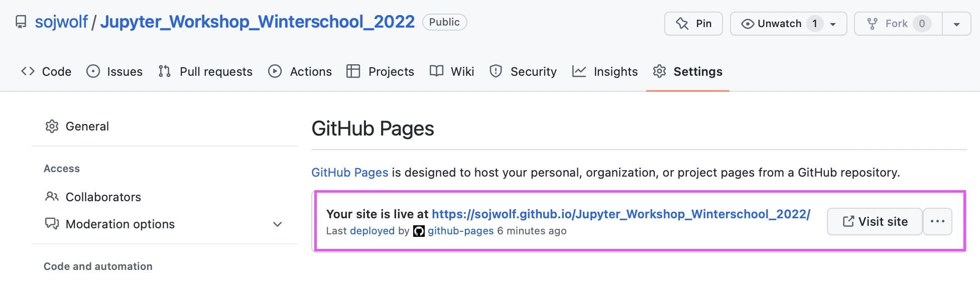Expand the Moderation options chevron
This screenshot has width=980, height=285.
277,224
